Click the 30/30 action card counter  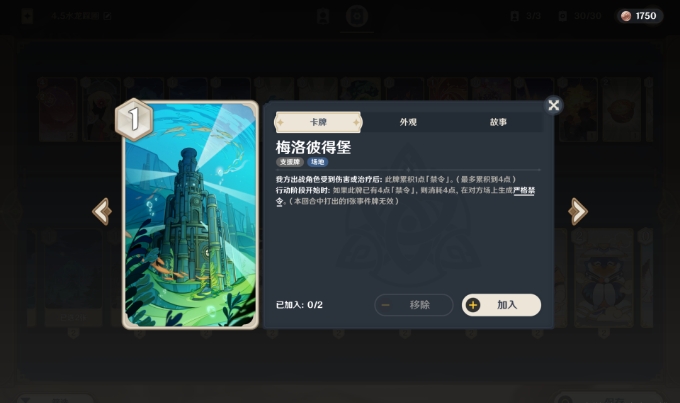pyautogui.click(x=581, y=16)
